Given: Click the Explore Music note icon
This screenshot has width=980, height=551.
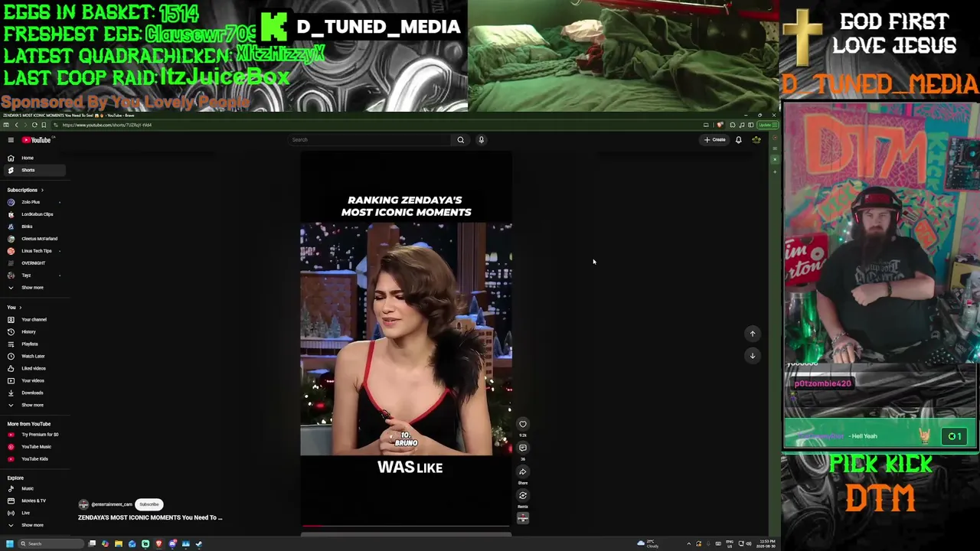Looking at the screenshot, I should tap(11, 488).
